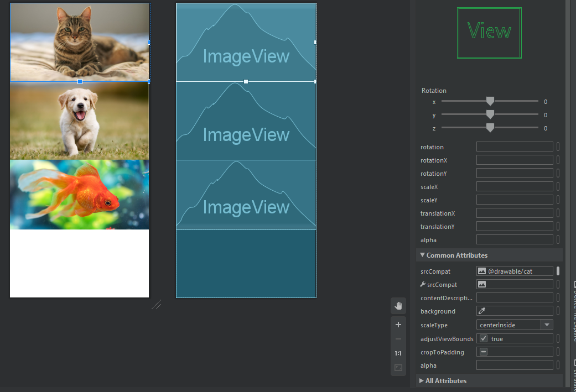Collapse the Common Attributes section

point(423,255)
